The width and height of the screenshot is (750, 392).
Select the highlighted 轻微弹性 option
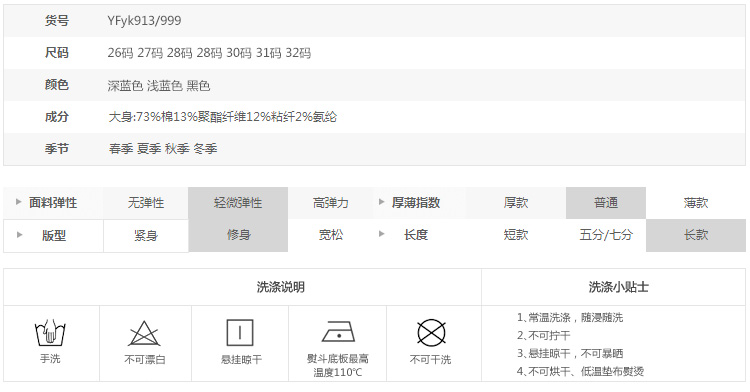click(x=238, y=203)
